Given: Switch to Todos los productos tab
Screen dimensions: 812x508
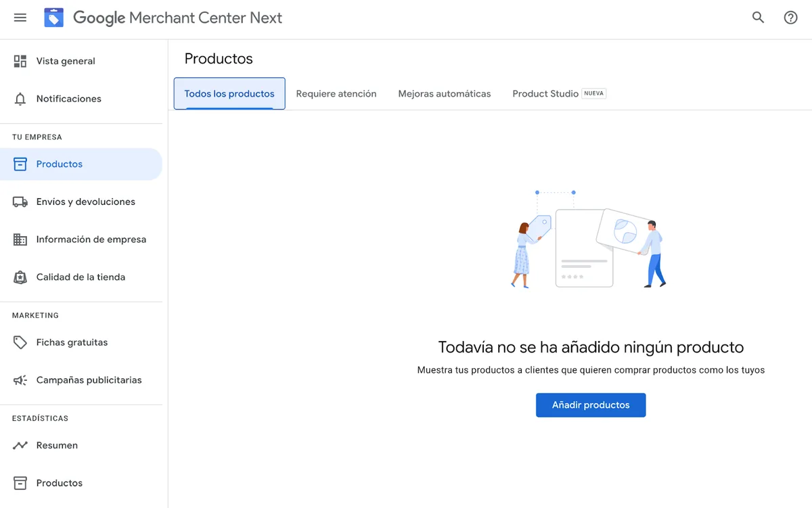Looking at the screenshot, I should tap(229, 93).
